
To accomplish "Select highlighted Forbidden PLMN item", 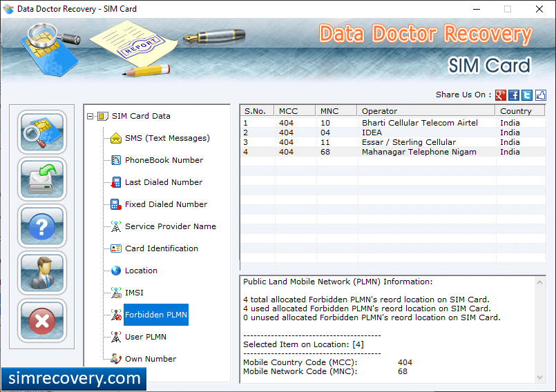I will pyautogui.click(x=156, y=315).
